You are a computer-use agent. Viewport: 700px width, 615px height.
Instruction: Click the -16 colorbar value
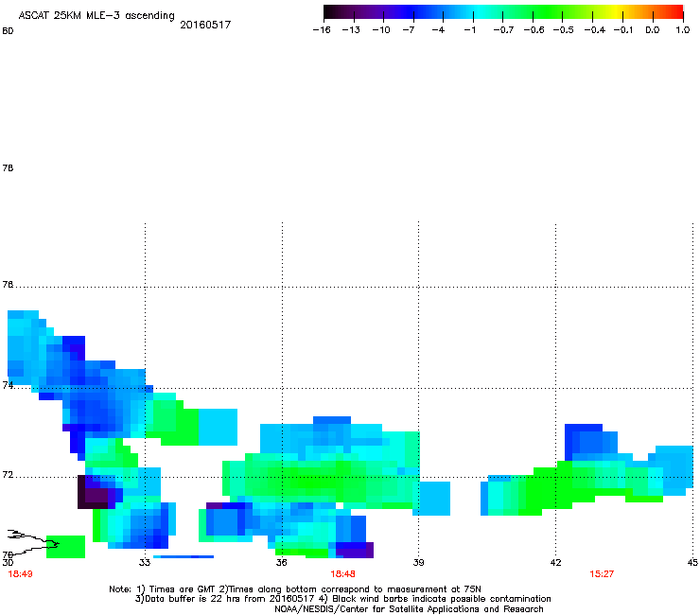pos(322,30)
